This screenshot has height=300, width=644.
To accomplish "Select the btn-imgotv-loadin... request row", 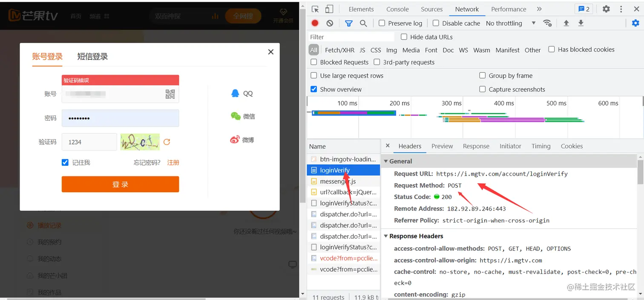I will (343, 159).
